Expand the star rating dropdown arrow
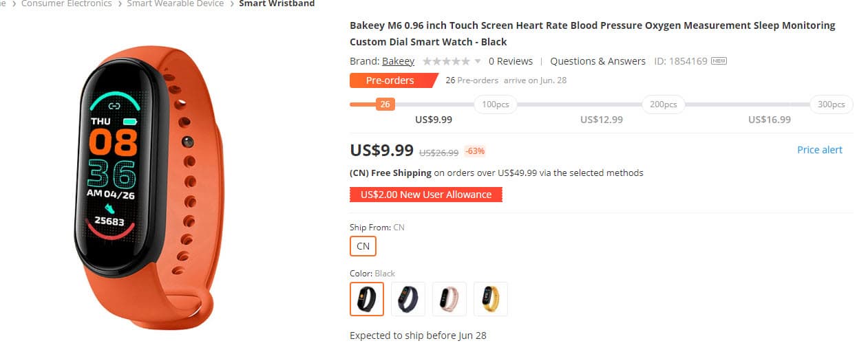 [478, 61]
